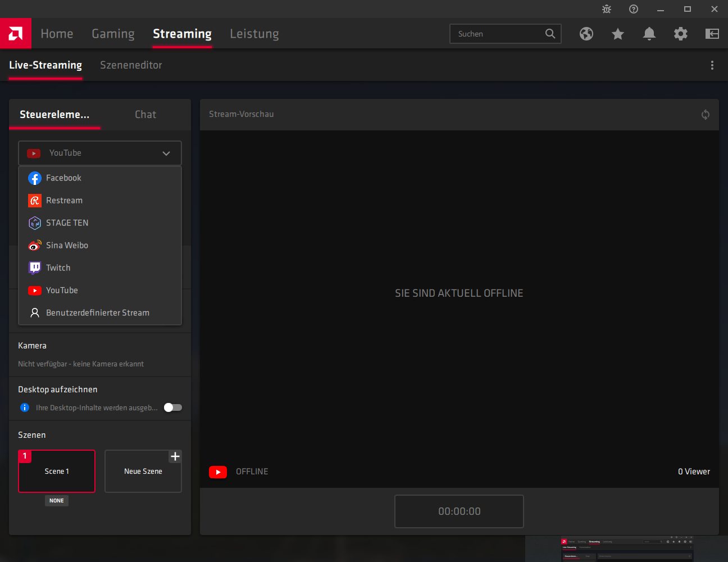
Task: Click the YouTube logo in the dropdown list
Action: tap(35, 291)
